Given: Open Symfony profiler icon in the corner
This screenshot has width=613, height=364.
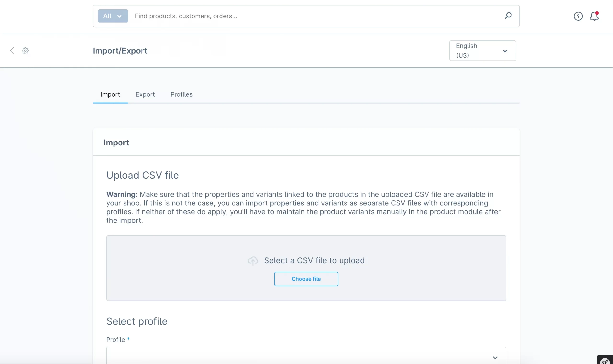Looking at the screenshot, I should coord(605,360).
